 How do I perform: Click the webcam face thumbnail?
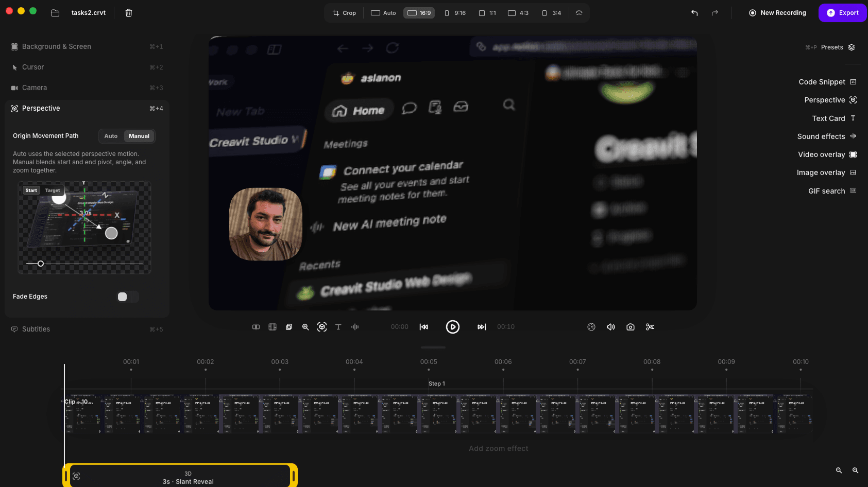click(x=266, y=224)
